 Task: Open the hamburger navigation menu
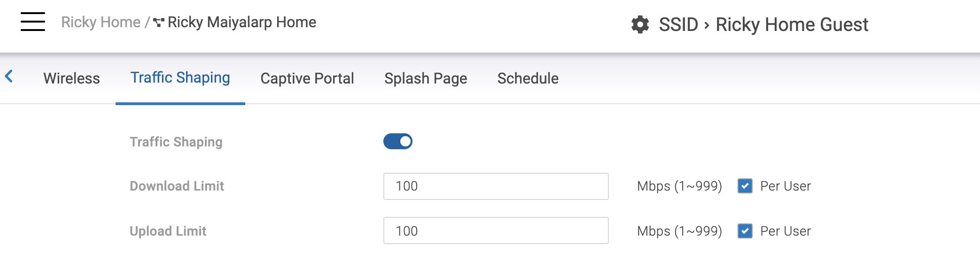point(33,22)
